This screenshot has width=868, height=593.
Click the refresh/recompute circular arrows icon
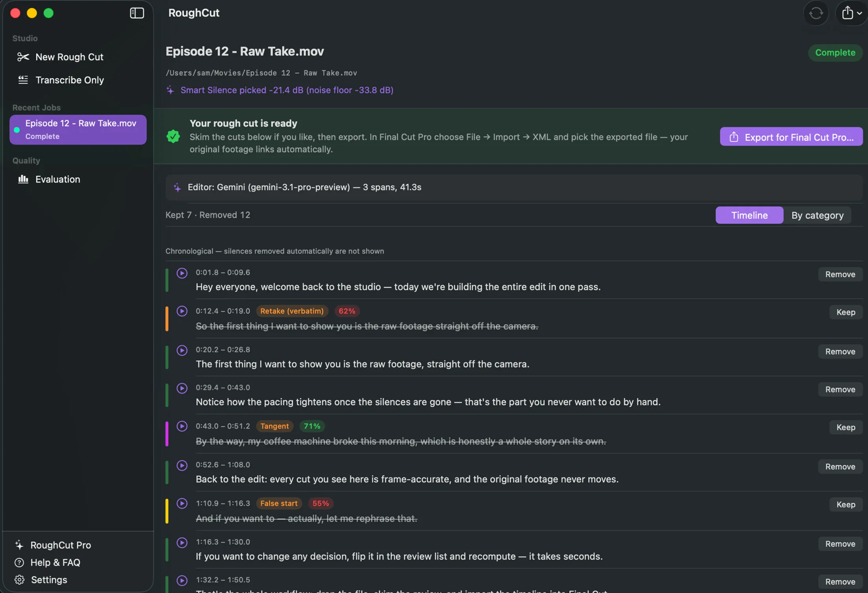tap(816, 13)
